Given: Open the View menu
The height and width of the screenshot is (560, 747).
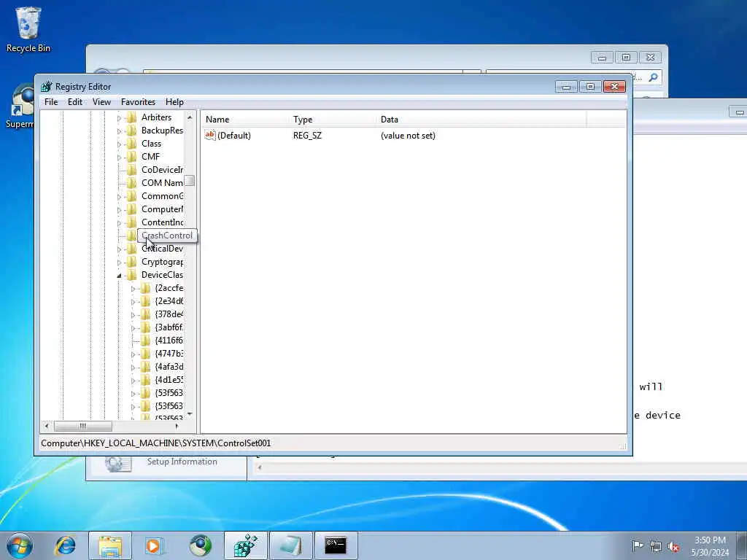Looking at the screenshot, I should pyautogui.click(x=101, y=102).
